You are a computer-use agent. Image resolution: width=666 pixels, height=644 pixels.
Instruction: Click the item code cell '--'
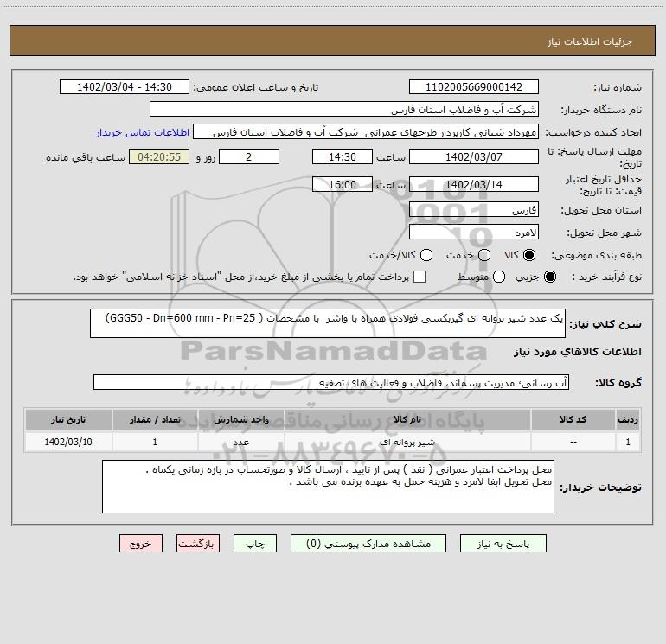tap(573, 442)
